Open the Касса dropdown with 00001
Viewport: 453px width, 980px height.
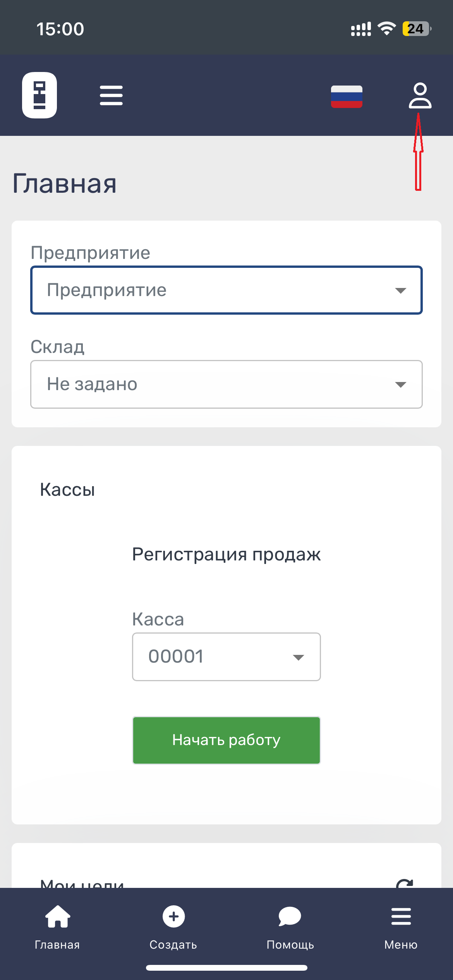click(226, 657)
